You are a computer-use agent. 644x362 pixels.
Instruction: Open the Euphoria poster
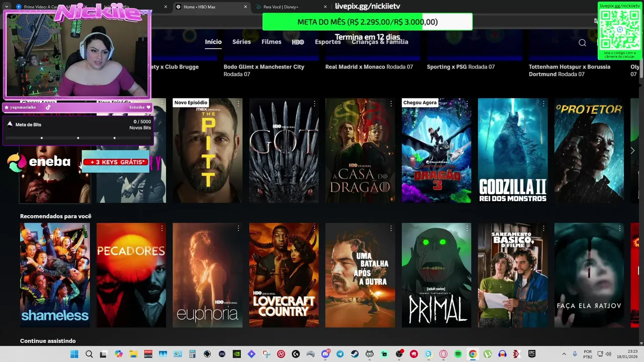click(x=207, y=275)
